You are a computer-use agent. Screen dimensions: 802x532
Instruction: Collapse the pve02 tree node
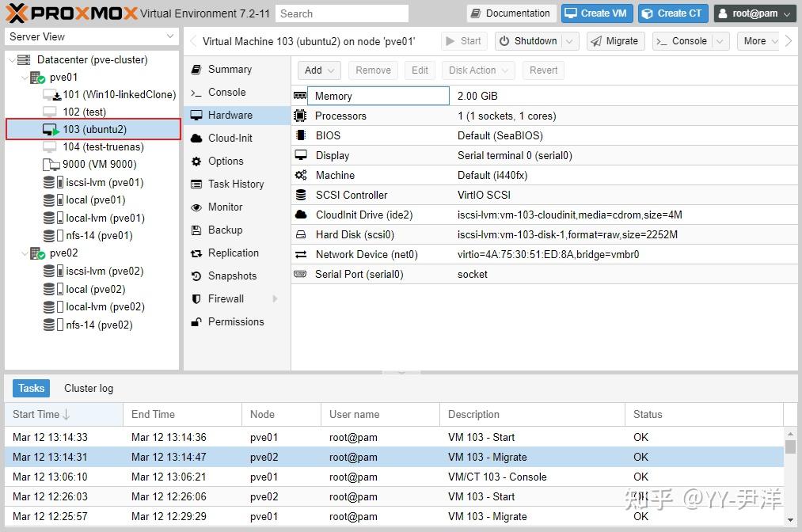pos(25,253)
